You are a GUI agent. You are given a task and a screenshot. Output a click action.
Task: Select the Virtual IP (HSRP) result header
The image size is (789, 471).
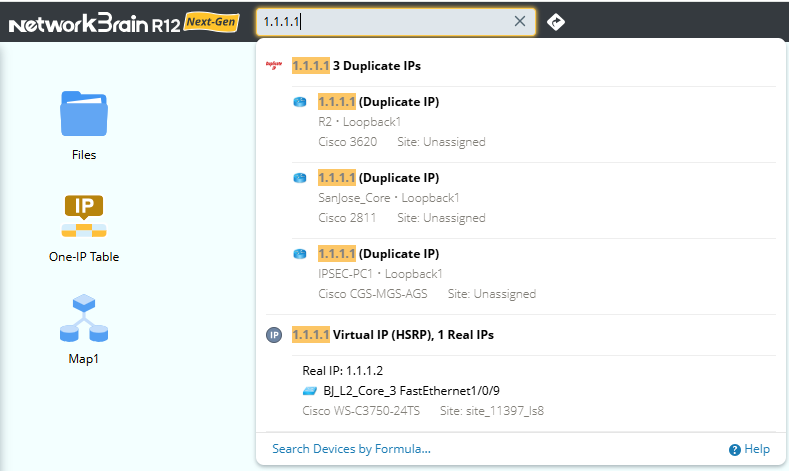[x=392, y=335]
